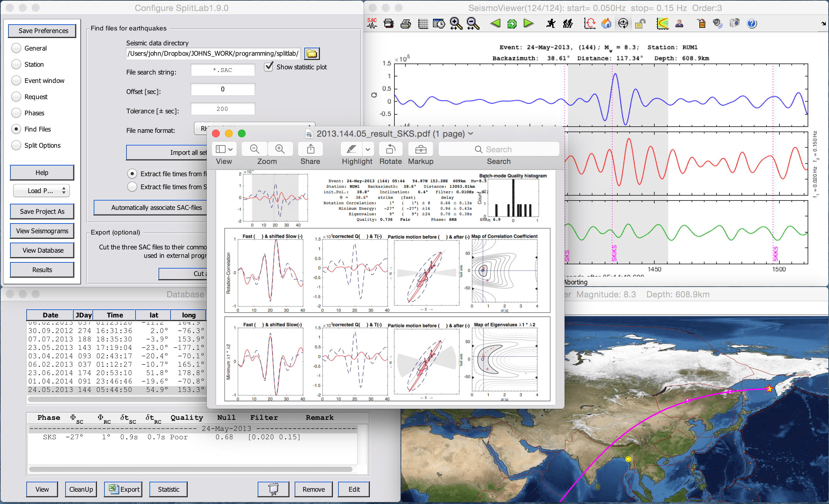Click the group of running people icon

pos(567,24)
